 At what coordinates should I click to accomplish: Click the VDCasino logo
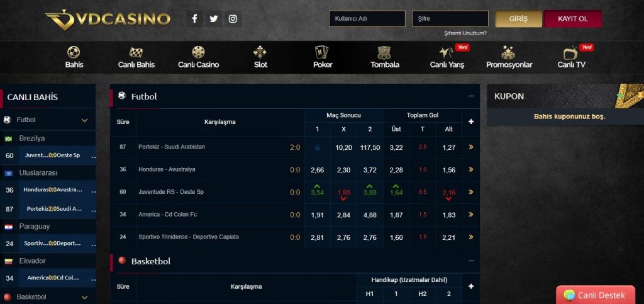(108, 19)
